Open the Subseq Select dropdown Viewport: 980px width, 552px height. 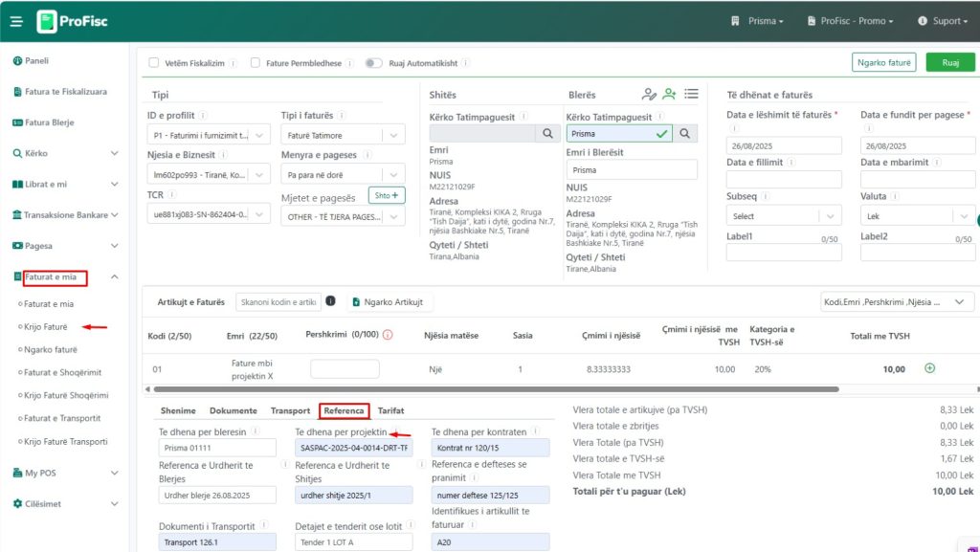784,216
